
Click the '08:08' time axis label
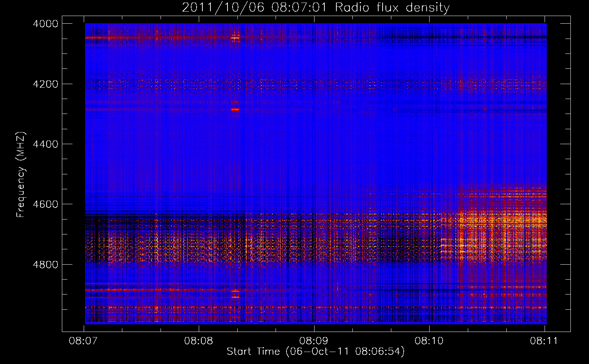[x=198, y=341]
